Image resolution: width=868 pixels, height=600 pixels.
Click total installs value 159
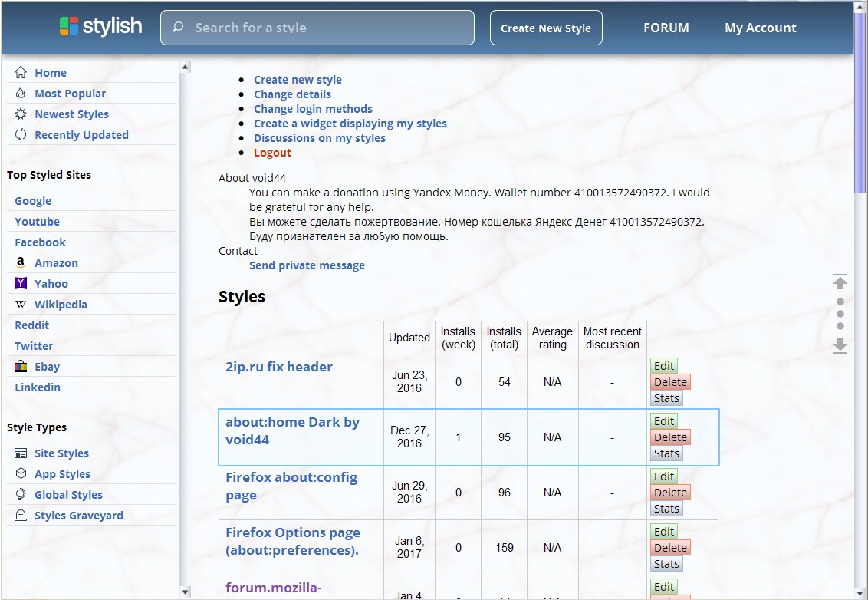click(504, 547)
